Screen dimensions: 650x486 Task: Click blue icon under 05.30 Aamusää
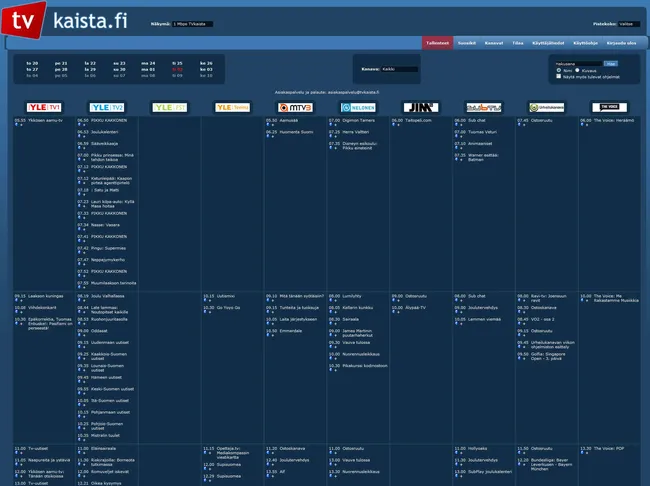click(x=268, y=125)
